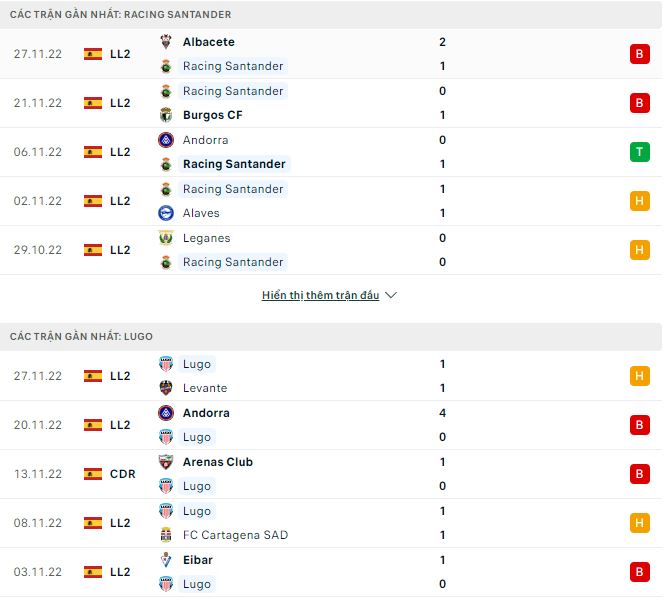Click the Levante club crest icon
Viewport: 670px width, 600px height.
tap(166, 388)
